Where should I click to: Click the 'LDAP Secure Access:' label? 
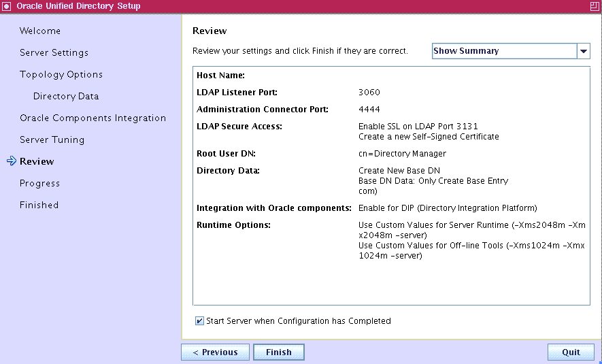tap(239, 127)
